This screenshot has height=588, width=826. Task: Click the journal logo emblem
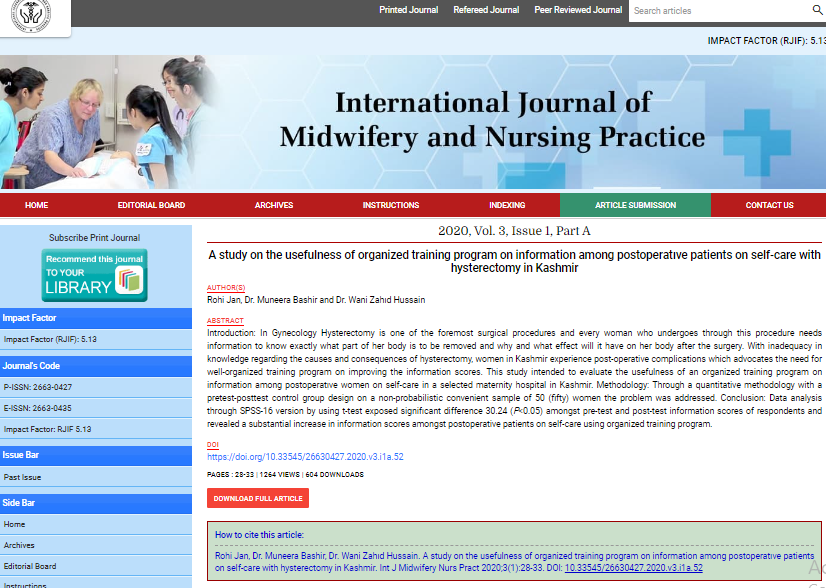tap(32, 15)
